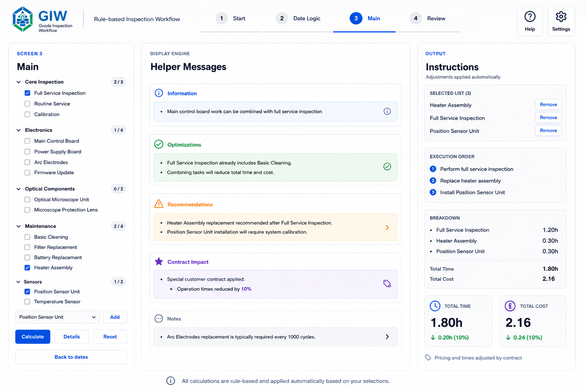Click the Information heading circle-i icon
Image resolution: width=586 pixels, height=392 pixels.
pos(159,93)
